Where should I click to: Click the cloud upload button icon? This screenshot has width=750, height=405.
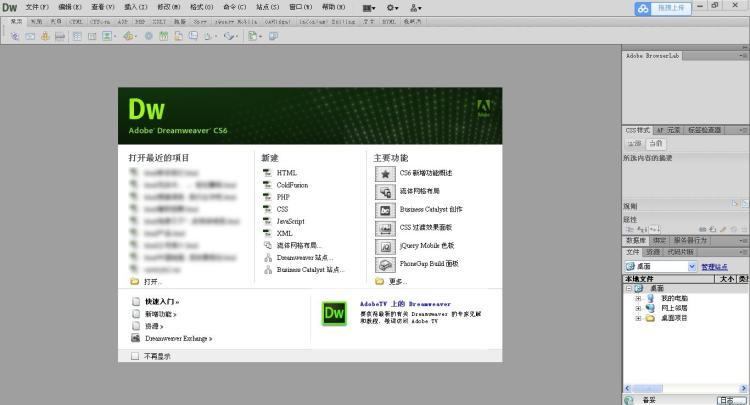[642, 8]
